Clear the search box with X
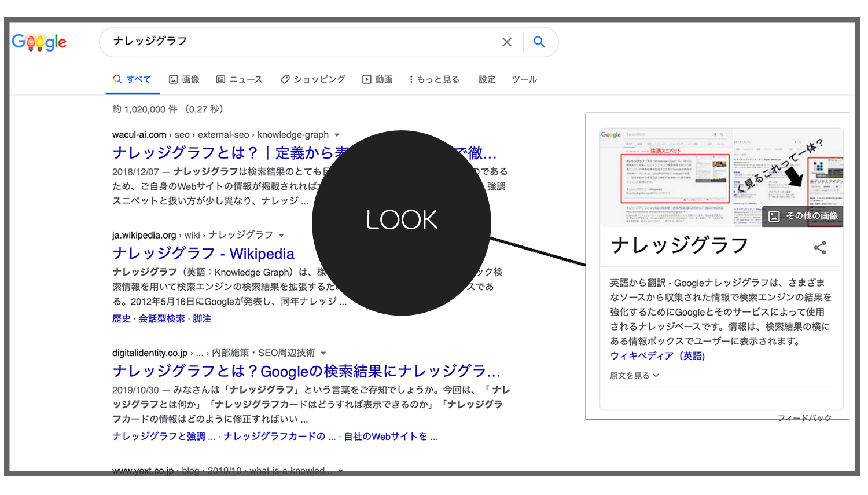 tap(507, 42)
